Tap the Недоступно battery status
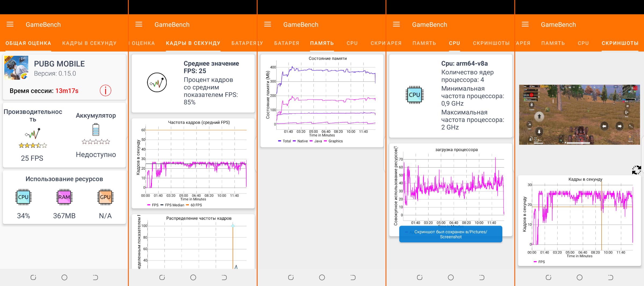Viewport: 644px width, 286px height. [x=96, y=154]
